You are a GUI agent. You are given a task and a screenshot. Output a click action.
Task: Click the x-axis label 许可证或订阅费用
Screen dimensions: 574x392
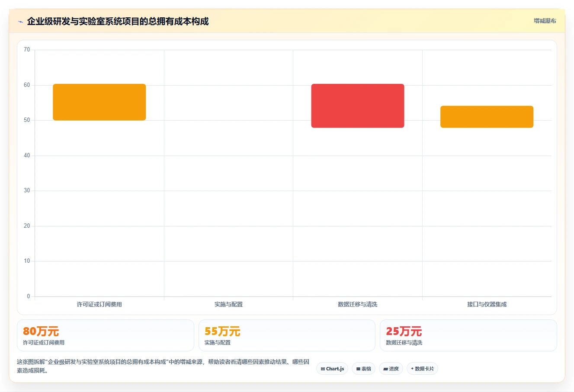click(x=99, y=304)
